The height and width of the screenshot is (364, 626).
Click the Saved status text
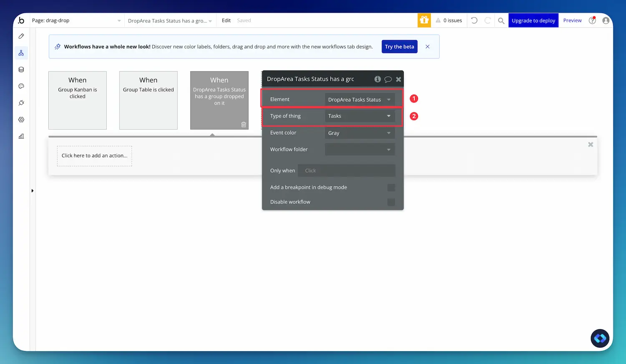[x=244, y=20]
